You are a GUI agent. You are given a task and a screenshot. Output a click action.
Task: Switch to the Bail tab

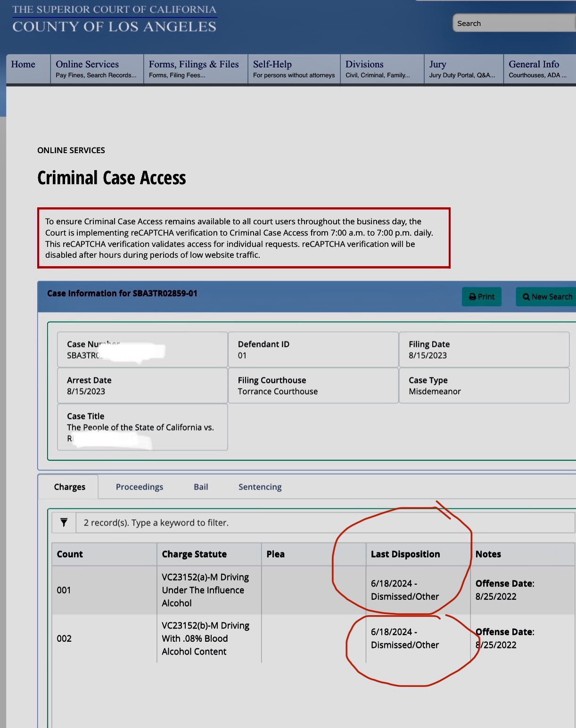(200, 487)
